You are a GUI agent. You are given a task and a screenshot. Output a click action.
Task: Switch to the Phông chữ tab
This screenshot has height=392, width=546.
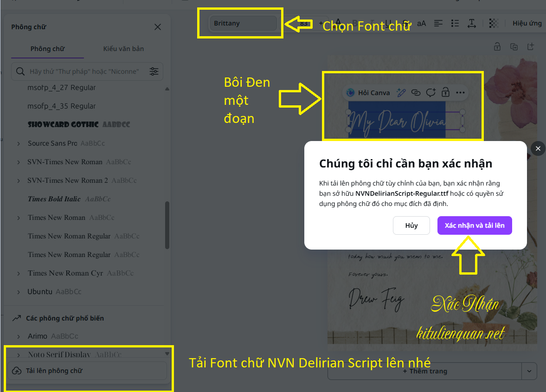click(x=47, y=49)
